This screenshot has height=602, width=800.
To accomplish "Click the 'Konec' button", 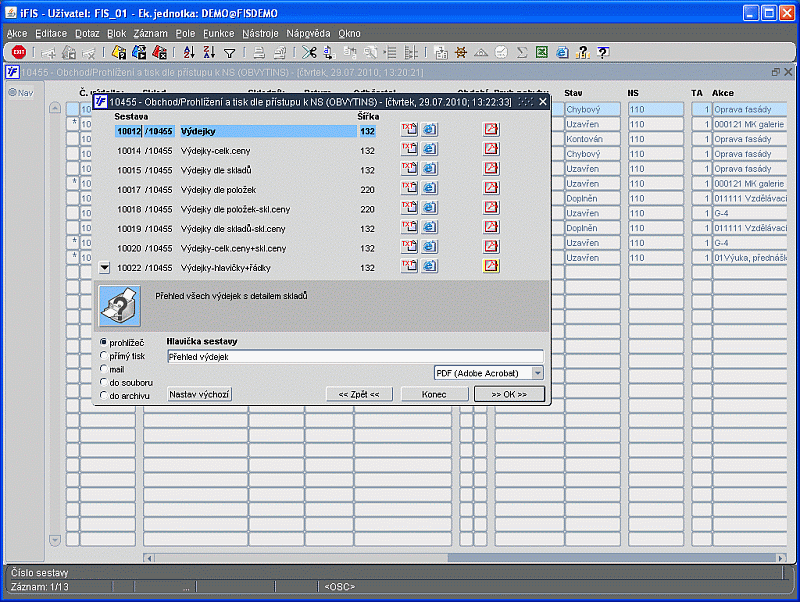I will tap(434, 394).
